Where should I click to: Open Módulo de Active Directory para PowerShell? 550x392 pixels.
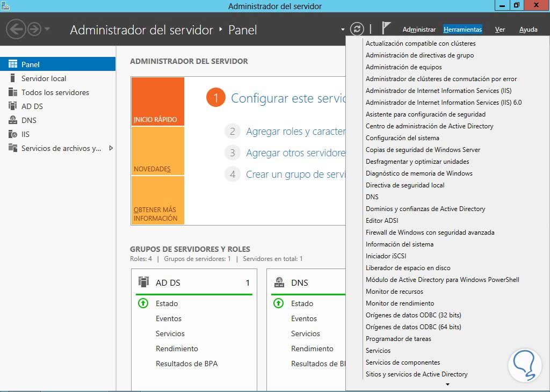click(443, 279)
